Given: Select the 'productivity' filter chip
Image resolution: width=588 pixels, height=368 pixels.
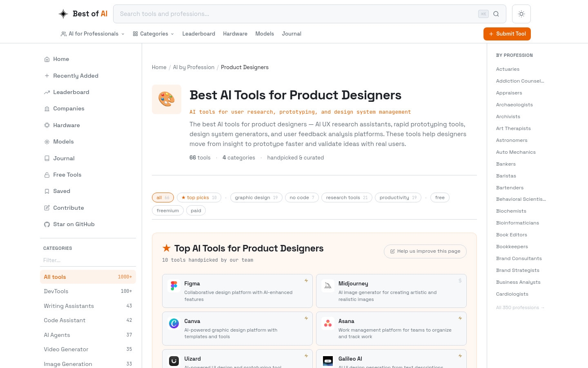Looking at the screenshot, I should coord(398,197).
